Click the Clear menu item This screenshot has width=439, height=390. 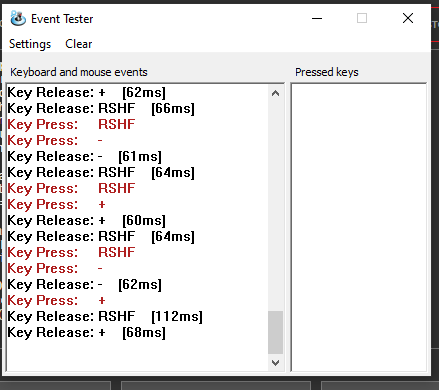coord(79,44)
